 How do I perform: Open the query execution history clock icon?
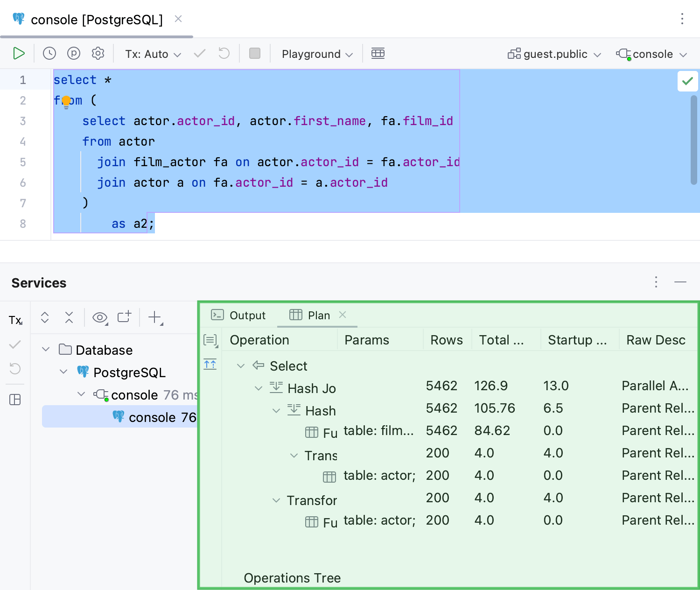(x=49, y=53)
